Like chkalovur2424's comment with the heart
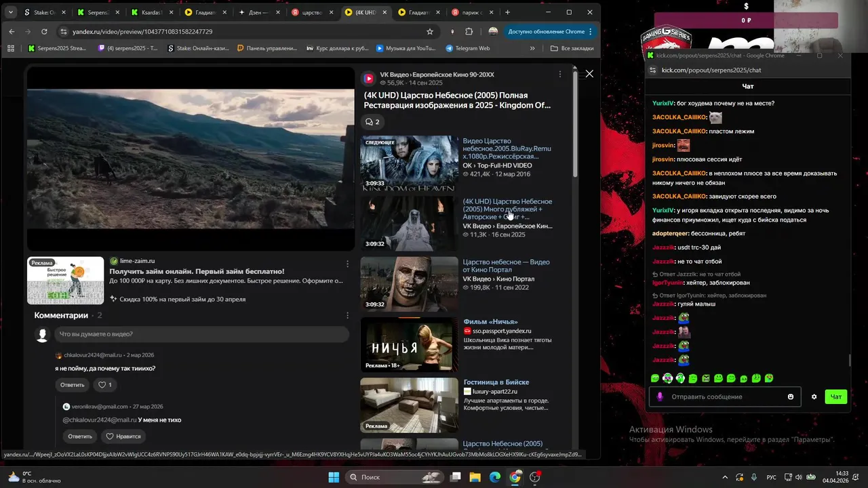Screen dimensions: 868x488 105,384
